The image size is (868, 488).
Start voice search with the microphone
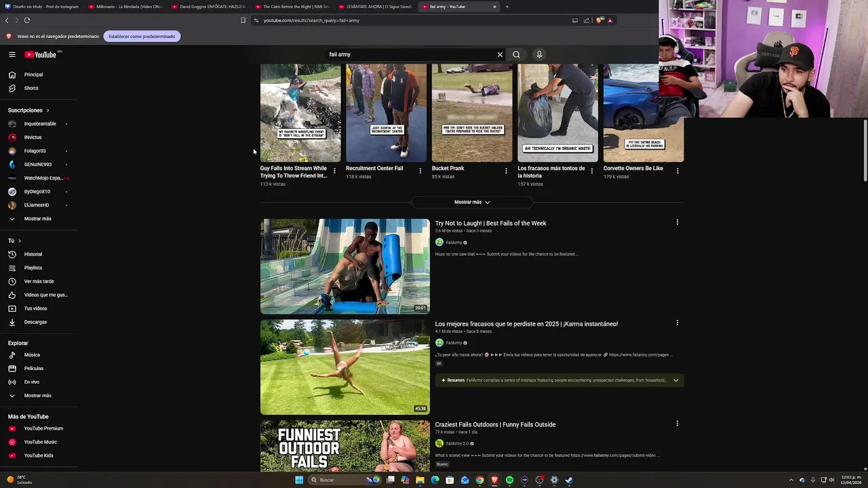coord(539,54)
